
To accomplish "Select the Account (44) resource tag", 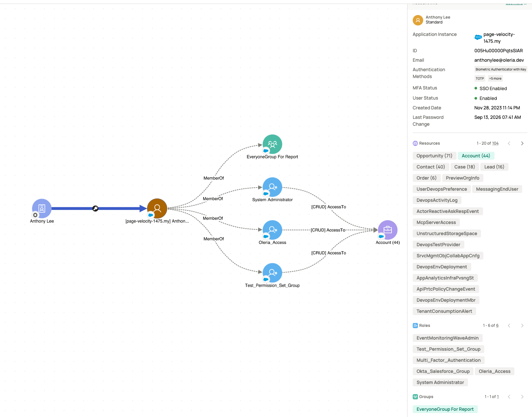I will click(476, 156).
